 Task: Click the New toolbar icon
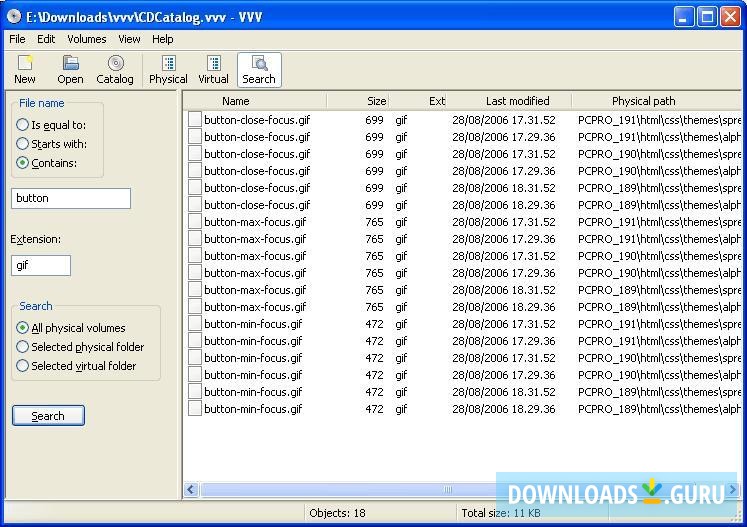point(24,70)
